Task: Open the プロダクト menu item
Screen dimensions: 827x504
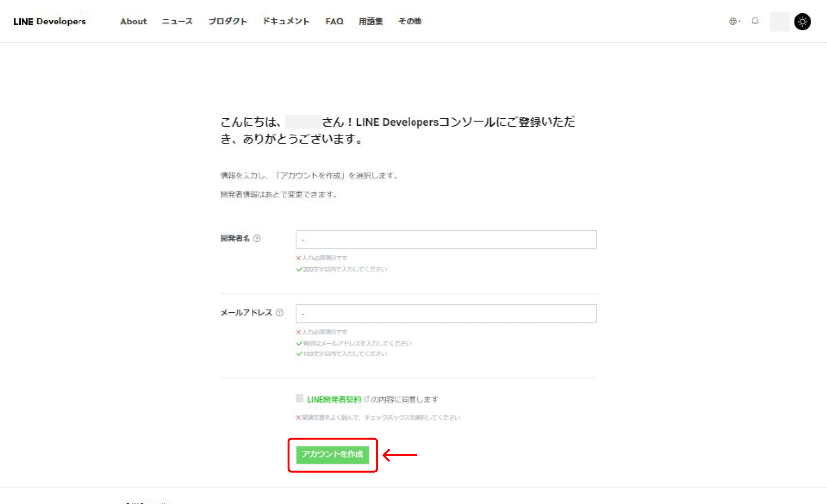Action: [x=227, y=21]
